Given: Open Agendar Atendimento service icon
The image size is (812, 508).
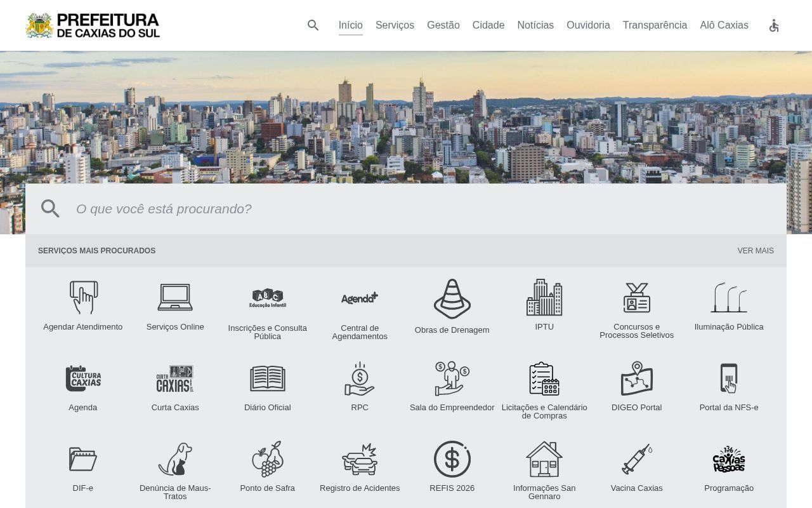Looking at the screenshot, I should 83,297.
